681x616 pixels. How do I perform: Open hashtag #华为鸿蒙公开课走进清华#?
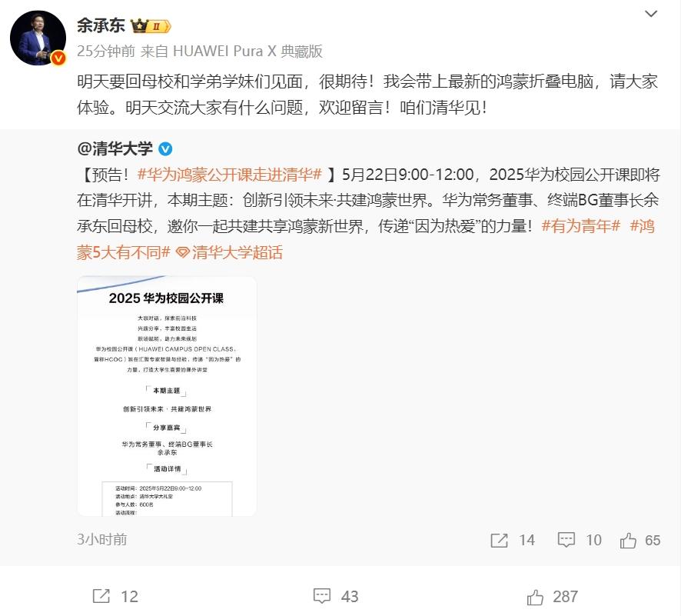point(229,175)
